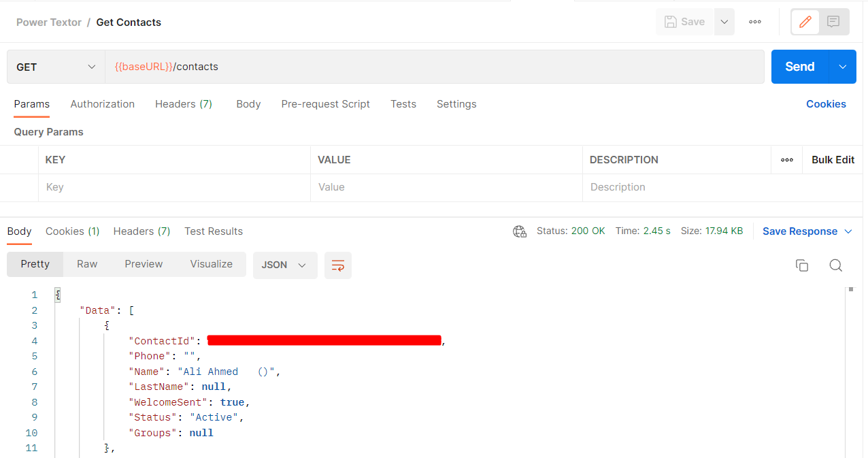Open comments for Get Contacts request
The image size is (868, 458).
[833, 21]
